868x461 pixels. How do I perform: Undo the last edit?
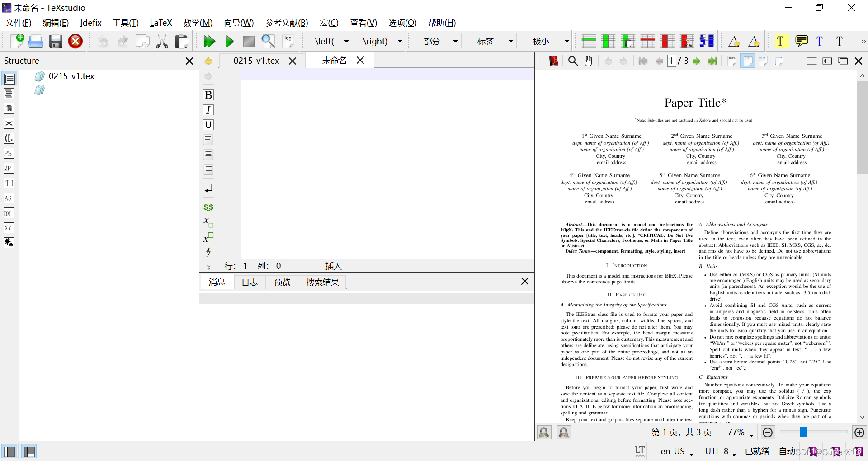click(103, 41)
